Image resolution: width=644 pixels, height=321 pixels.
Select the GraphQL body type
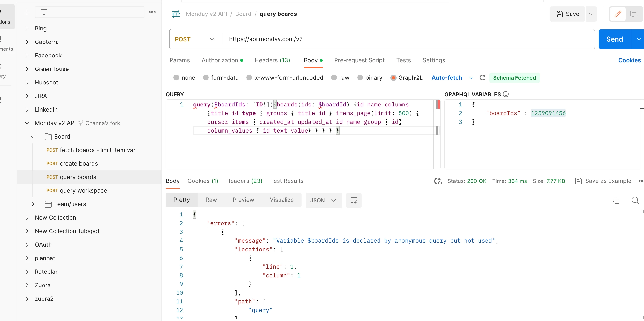(x=393, y=78)
